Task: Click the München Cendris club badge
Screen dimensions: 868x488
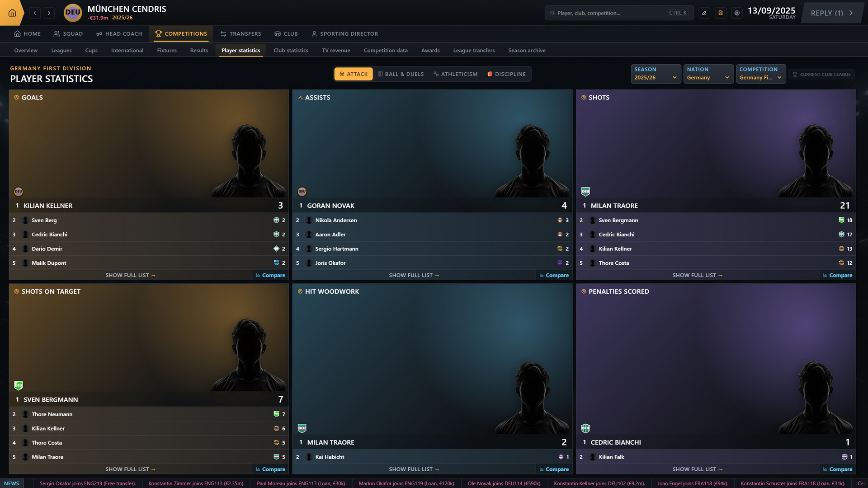Action: pos(73,13)
